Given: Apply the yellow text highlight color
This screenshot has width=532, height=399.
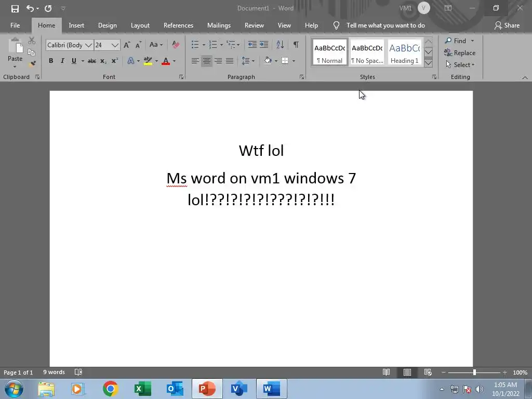Looking at the screenshot, I should [148, 61].
